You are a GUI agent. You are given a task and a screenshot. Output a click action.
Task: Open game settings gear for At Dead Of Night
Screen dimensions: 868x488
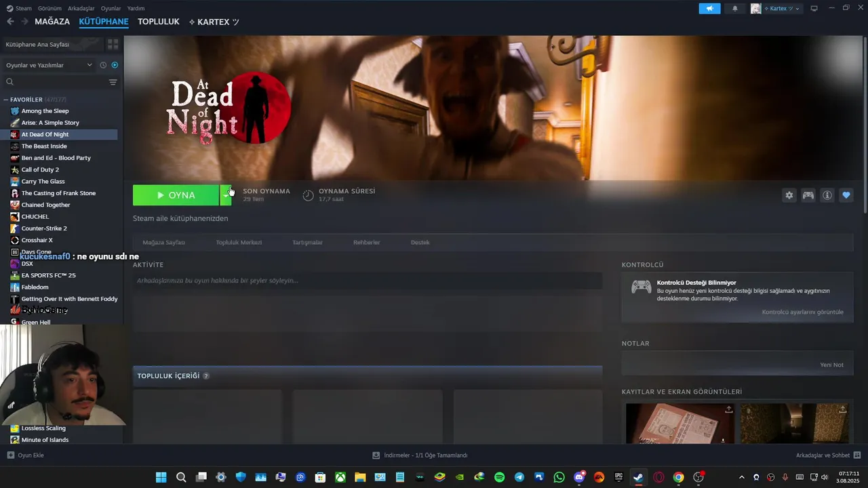(x=789, y=195)
